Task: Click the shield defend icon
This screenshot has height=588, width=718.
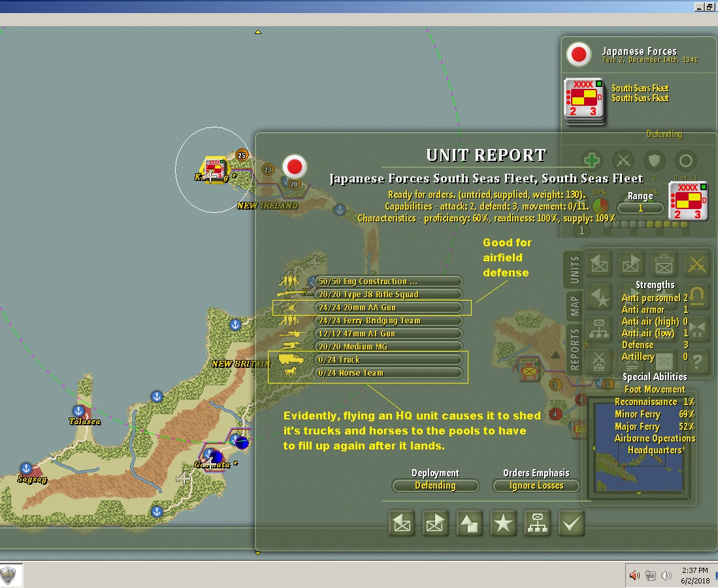Action: pos(655,161)
